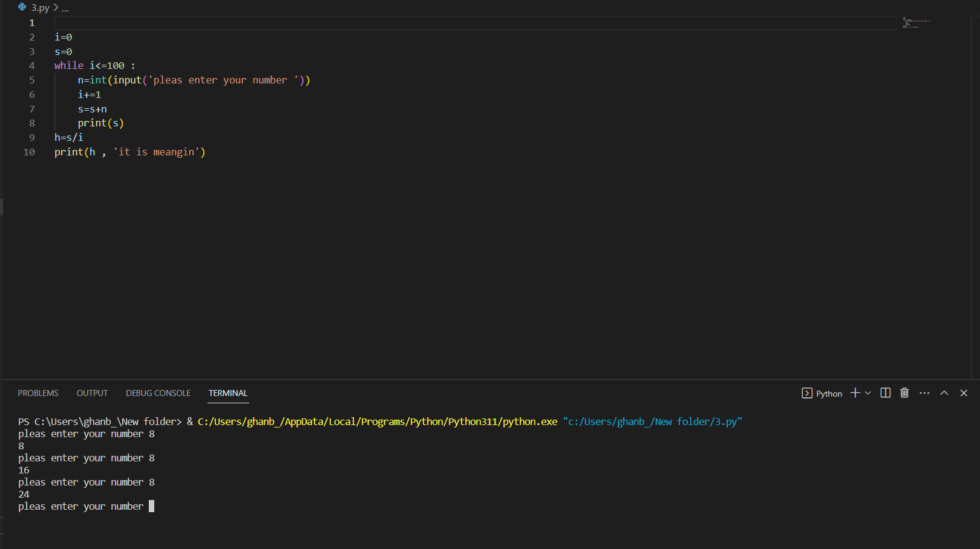Switch to the OUTPUT tab
The height and width of the screenshot is (549, 980).
point(92,393)
